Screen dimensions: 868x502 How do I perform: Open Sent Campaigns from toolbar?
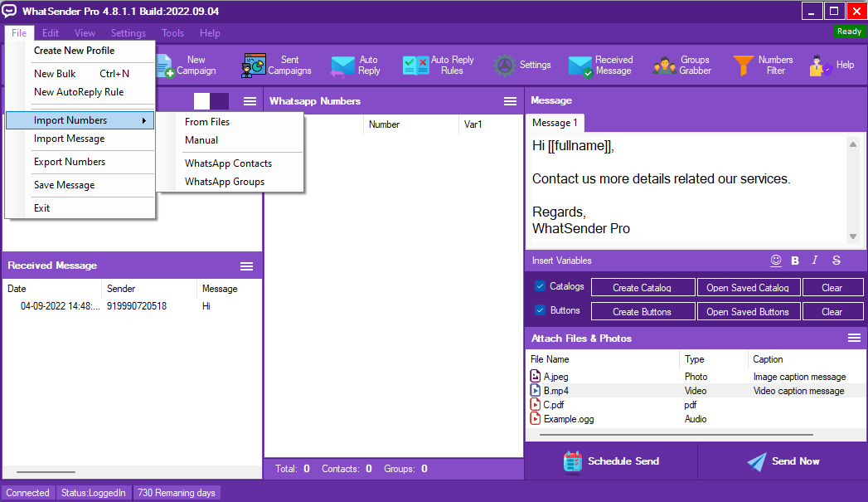(276, 66)
